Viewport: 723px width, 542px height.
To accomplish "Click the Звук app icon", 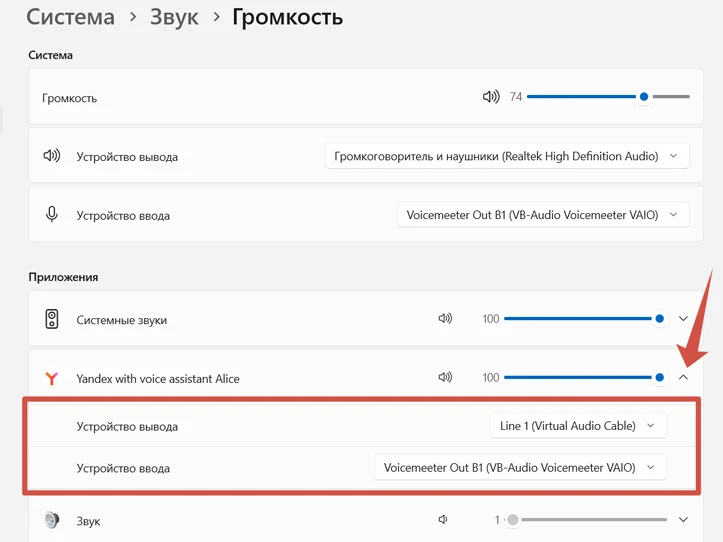I will point(52,520).
